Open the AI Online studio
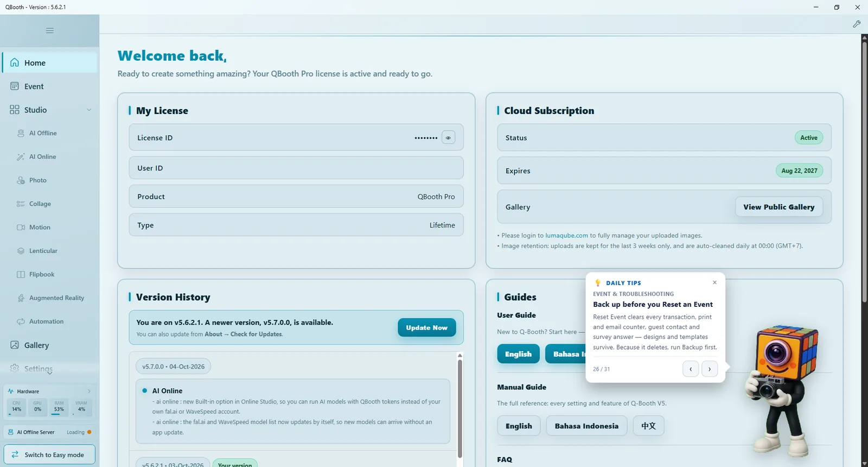The height and width of the screenshot is (467, 868). pyautogui.click(x=49, y=157)
